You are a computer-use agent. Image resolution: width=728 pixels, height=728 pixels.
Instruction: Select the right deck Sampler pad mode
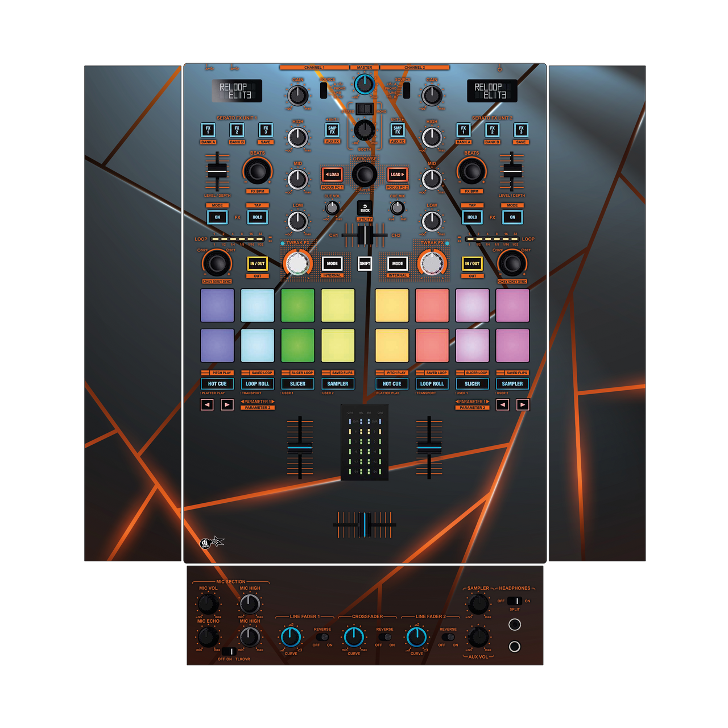pos(512,384)
